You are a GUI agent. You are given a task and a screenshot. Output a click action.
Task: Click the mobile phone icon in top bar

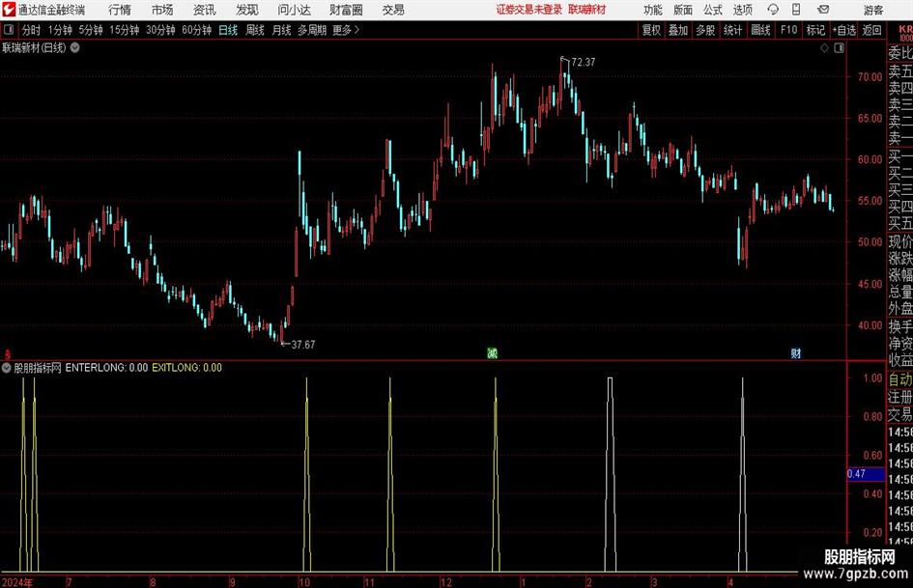(x=796, y=10)
